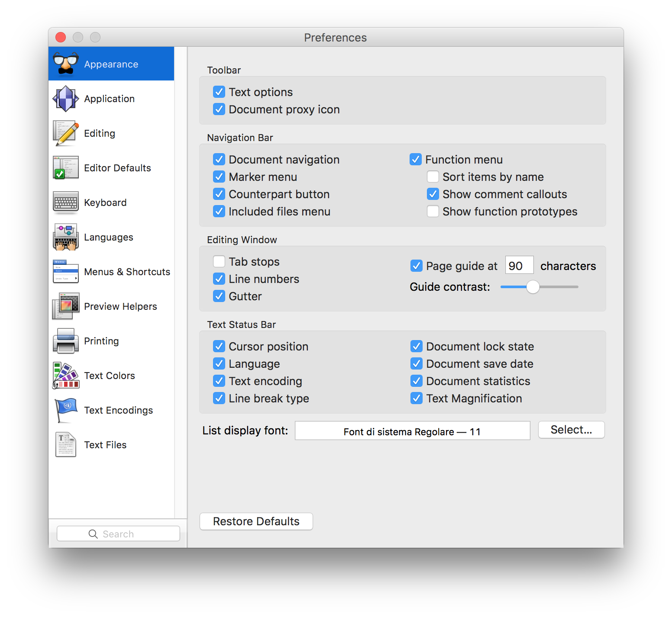Click the List display font field
This screenshot has width=672, height=617.
tap(413, 431)
